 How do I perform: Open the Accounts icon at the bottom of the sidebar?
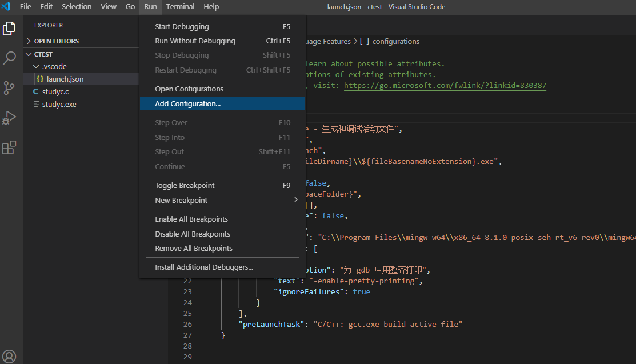pyautogui.click(x=9, y=357)
